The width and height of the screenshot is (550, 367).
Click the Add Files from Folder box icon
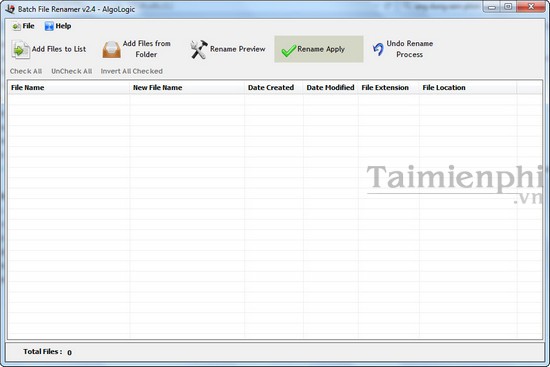tap(112, 49)
